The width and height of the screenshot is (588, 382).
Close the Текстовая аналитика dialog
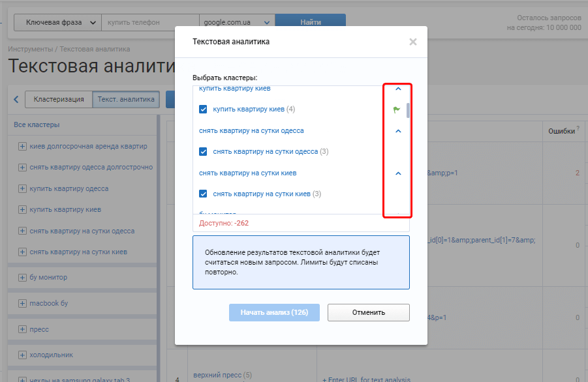tap(413, 42)
